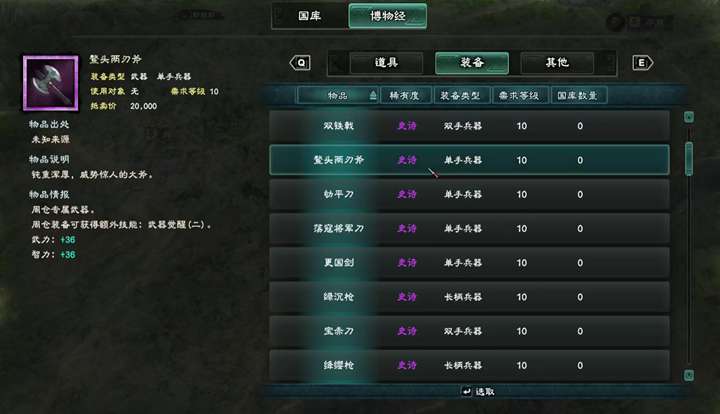Viewport: 720px width, 414px height.
Task: Sort the list by 需求等级 column
Action: coord(520,95)
